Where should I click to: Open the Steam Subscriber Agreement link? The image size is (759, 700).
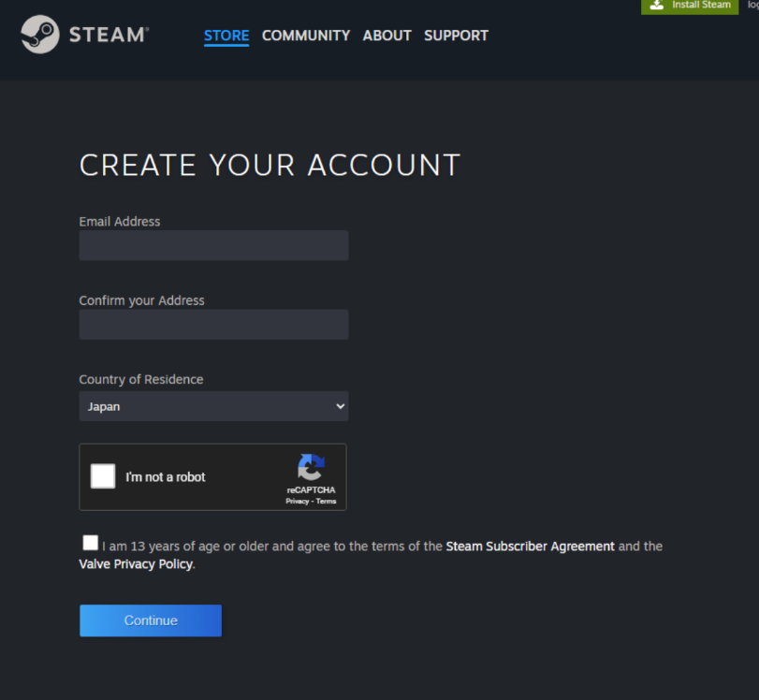point(530,547)
